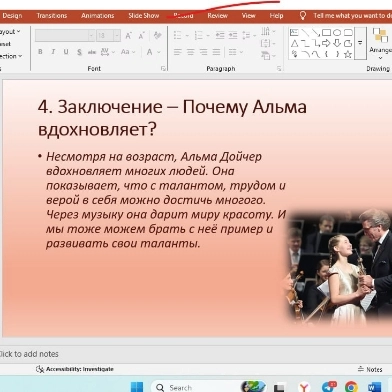Click the Tell me what you want search box
This screenshot has height=392, width=392.
(345, 16)
